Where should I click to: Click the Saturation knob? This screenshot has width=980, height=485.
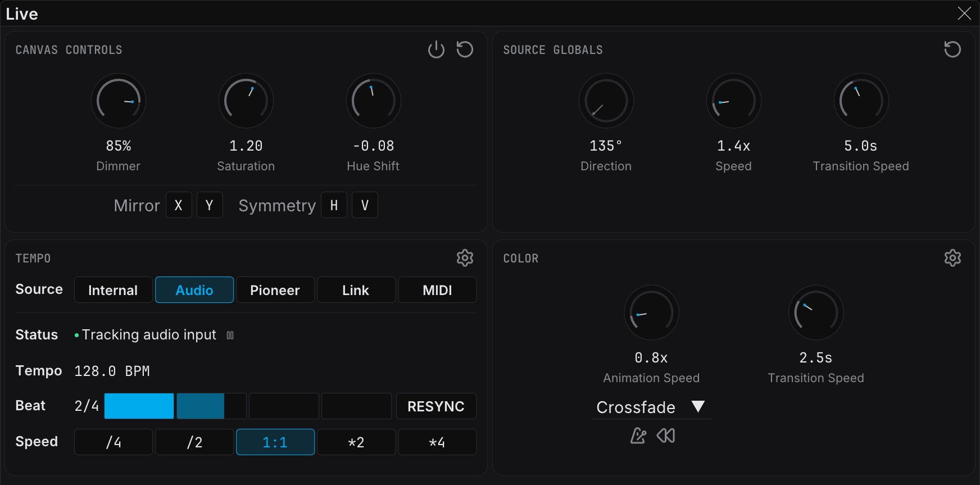point(246,101)
